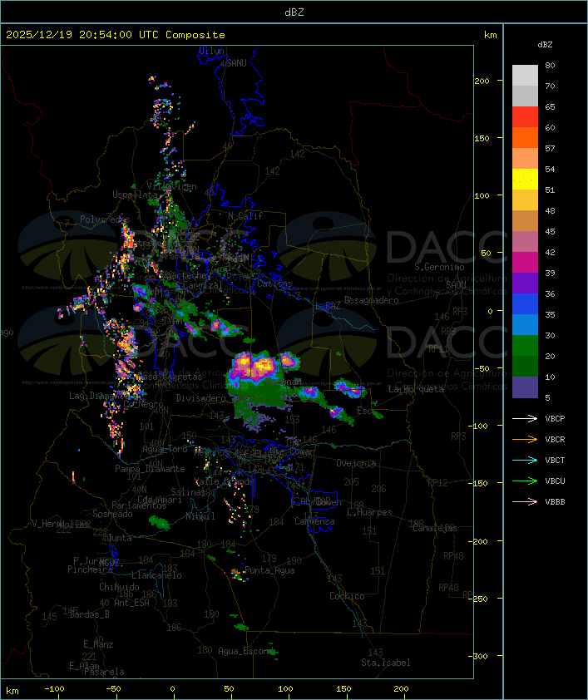Click the Co_Negro map label
Screen dimensions: 588x700
pos(143,404)
